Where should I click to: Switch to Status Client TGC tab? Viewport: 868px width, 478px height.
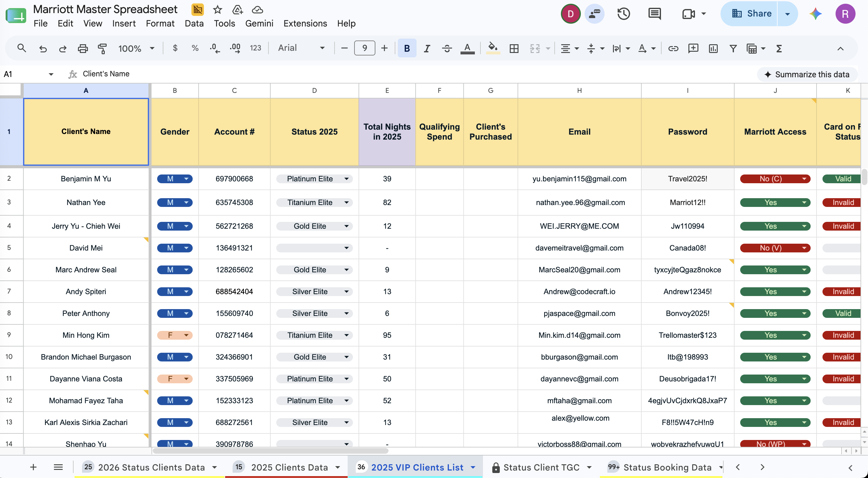click(x=542, y=467)
